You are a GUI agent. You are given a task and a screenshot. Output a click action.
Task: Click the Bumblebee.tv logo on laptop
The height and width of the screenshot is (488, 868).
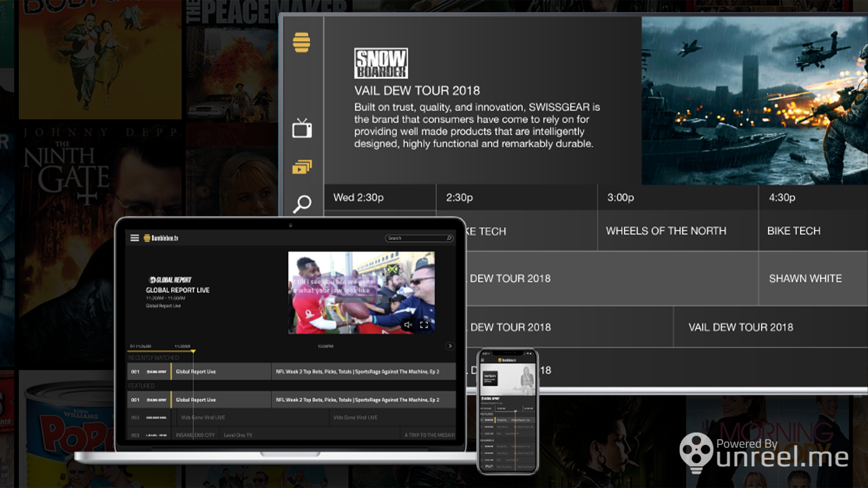click(x=161, y=238)
